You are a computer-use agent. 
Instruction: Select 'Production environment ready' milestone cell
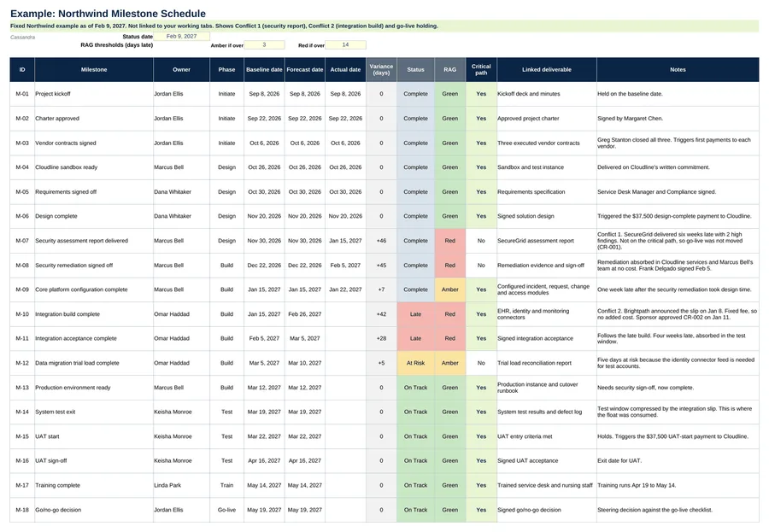point(94,388)
